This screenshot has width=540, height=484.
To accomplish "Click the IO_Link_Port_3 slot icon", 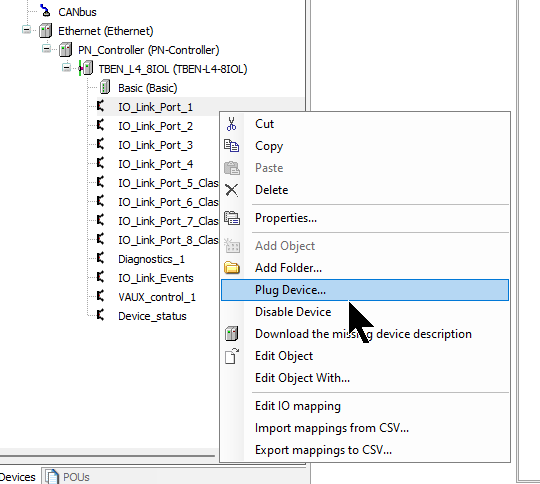I will click(x=100, y=144).
